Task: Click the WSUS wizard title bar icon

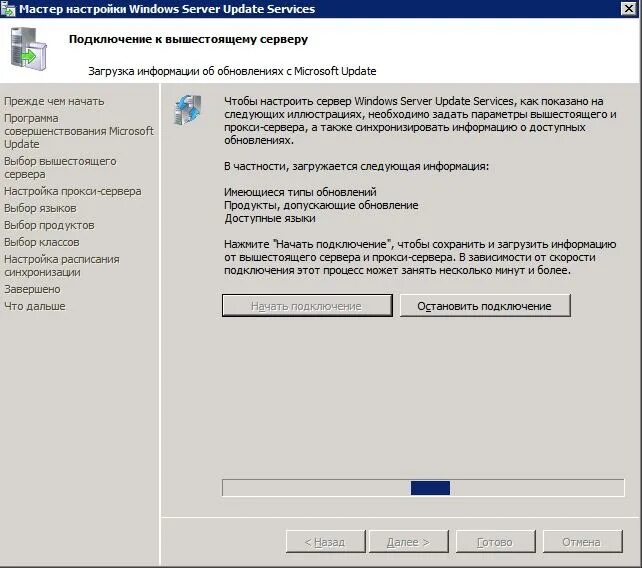Action: pos(8,9)
